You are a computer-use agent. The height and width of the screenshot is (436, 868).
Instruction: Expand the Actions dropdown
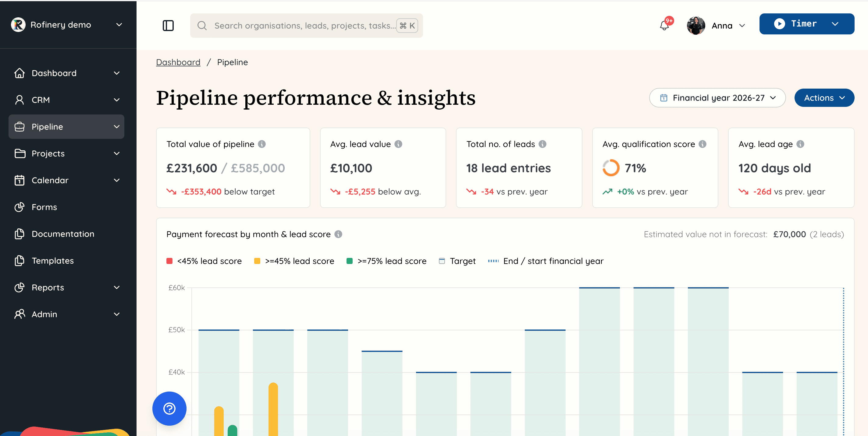click(x=824, y=98)
